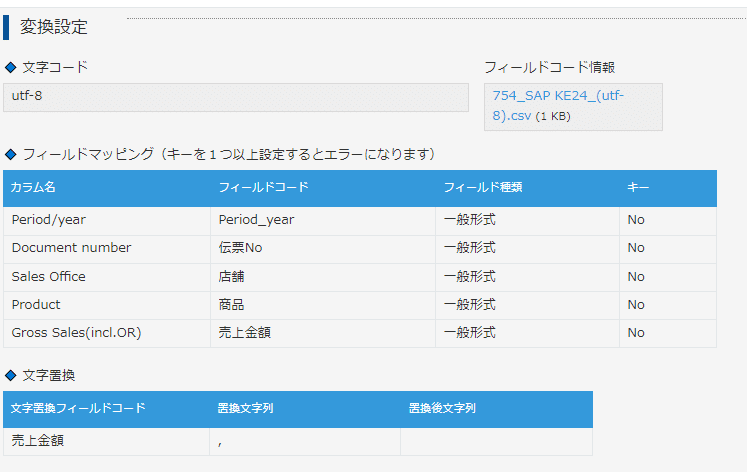
Task: Select the Document number cell
Action: point(107,248)
